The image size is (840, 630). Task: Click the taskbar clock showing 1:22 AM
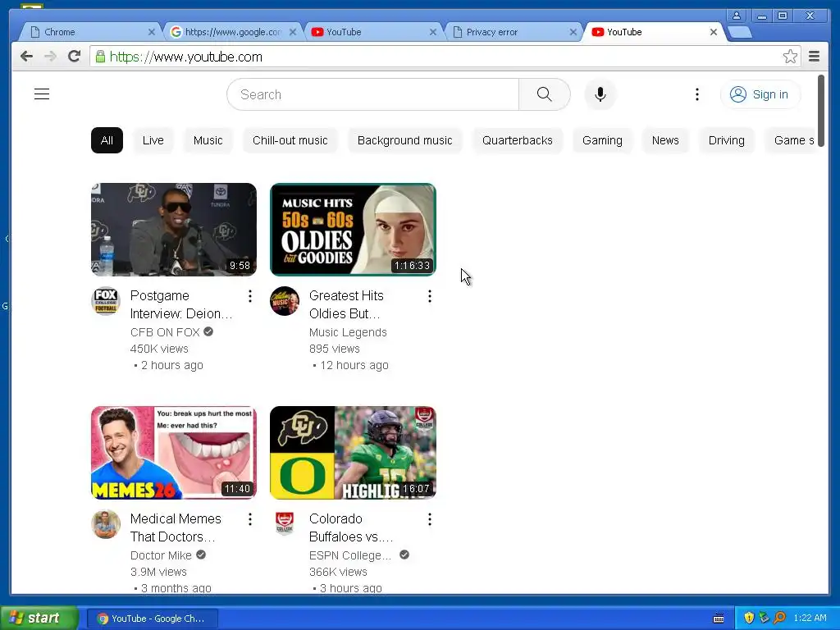(x=810, y=619)
